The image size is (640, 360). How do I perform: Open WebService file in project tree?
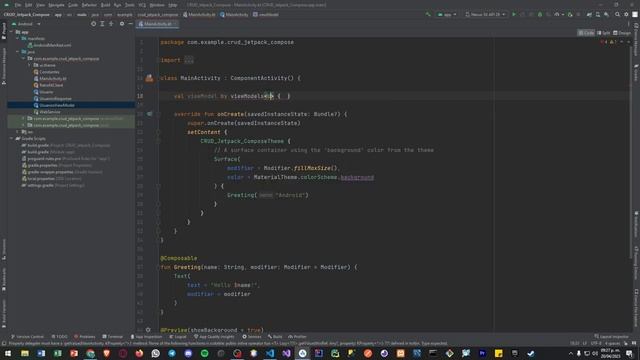(x=47, y=112)
